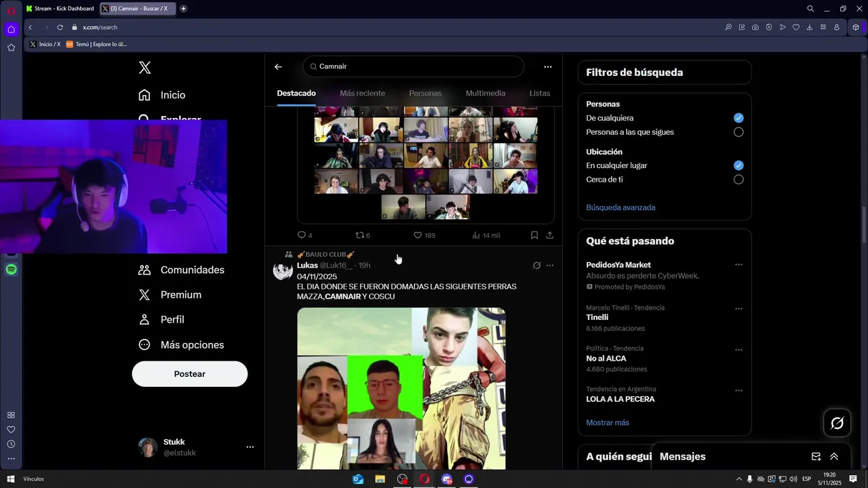The width and height of the screenshot is (868, 488).
Task: Take a snapshot with Opera camera icon
Action: [x=755, y=27]
